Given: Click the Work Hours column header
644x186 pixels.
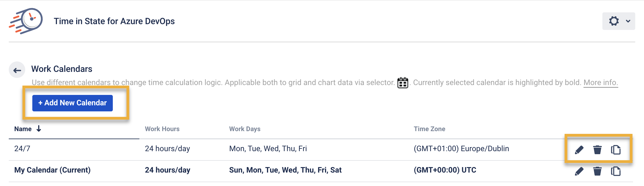Looking at the screenshot, I should pos(162,129).
